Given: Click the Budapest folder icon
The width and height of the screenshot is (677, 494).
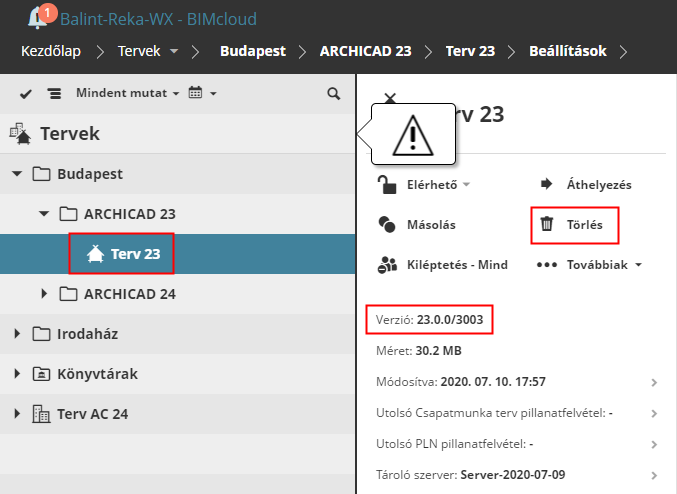Looking at the screenshot, I should (41, 174).
